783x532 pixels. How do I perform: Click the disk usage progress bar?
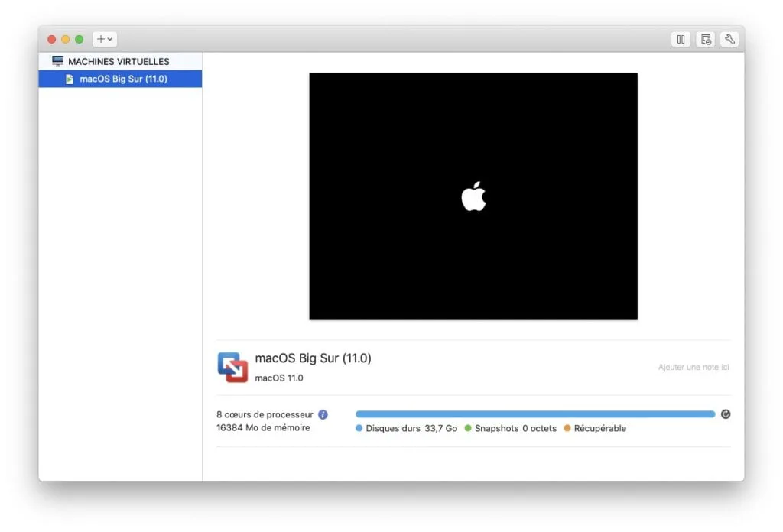click(x=535, y=414)
